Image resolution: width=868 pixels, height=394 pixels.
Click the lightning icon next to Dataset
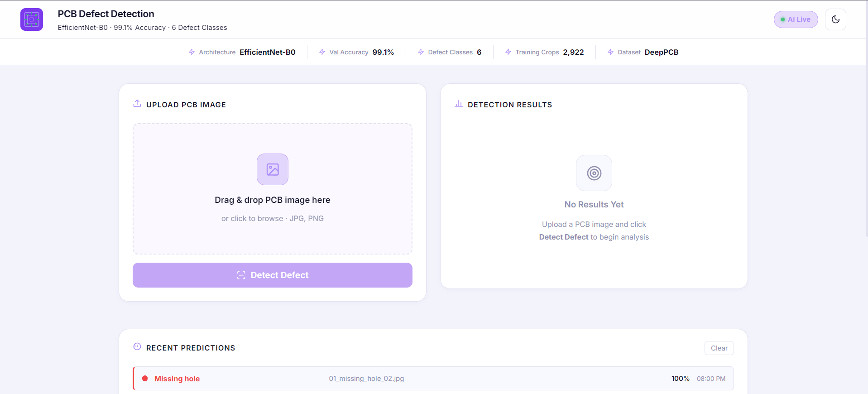[x=611, y=52]
